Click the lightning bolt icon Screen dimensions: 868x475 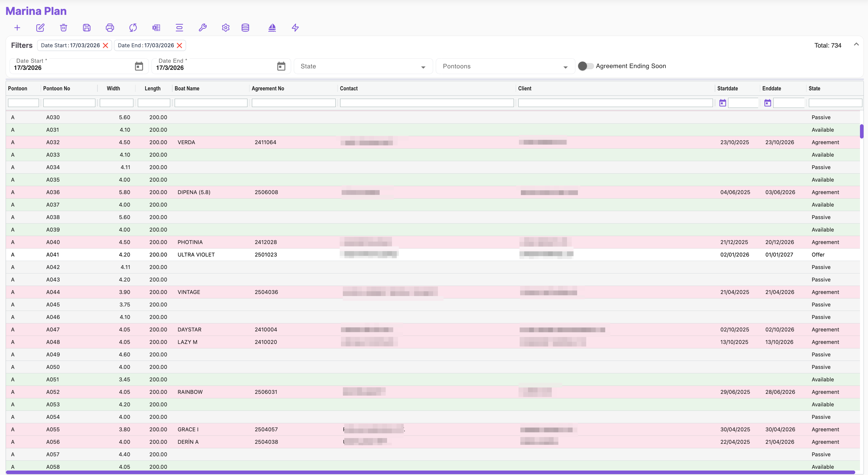pyautogui.click(x=295, y=28)
